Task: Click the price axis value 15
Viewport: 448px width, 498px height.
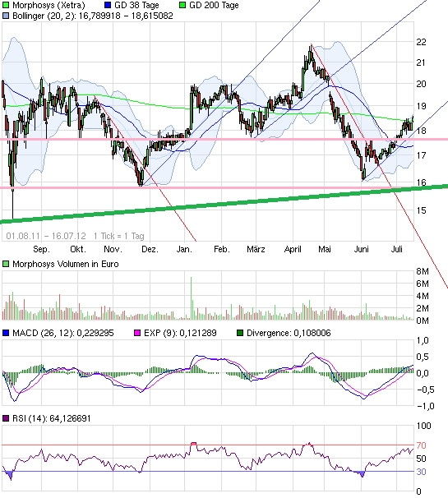Action: (421, 210)
